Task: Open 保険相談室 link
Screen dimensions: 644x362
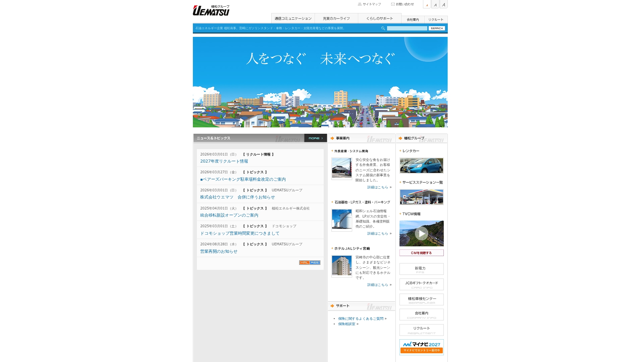Action: pos(347,324)
